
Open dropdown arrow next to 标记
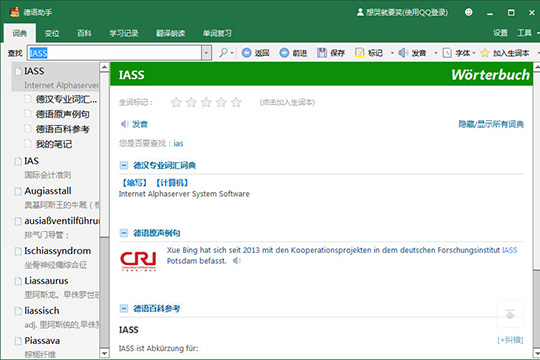point(392,53)
